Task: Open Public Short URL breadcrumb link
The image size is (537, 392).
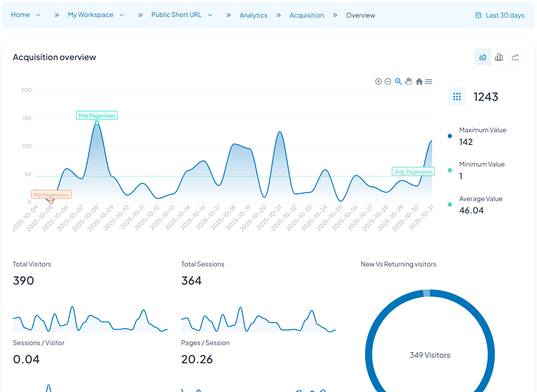Action: point(176,15)
